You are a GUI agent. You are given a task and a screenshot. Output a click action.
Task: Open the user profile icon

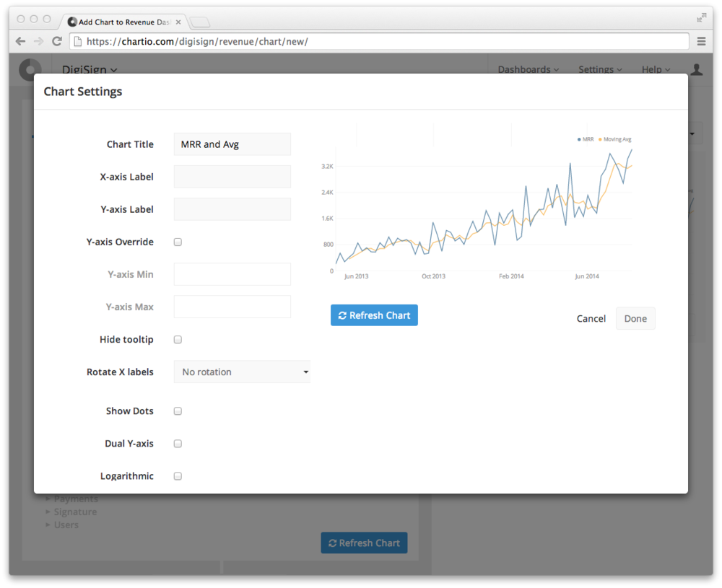(696, 70)
